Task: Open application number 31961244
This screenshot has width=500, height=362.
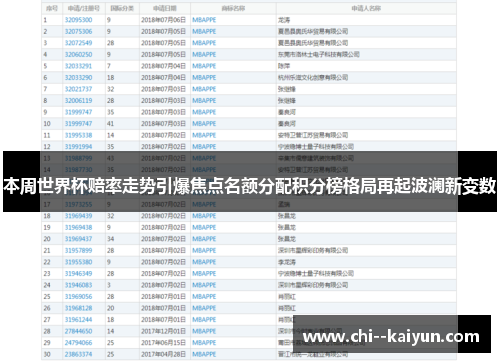Action: [x=78, y=320]
